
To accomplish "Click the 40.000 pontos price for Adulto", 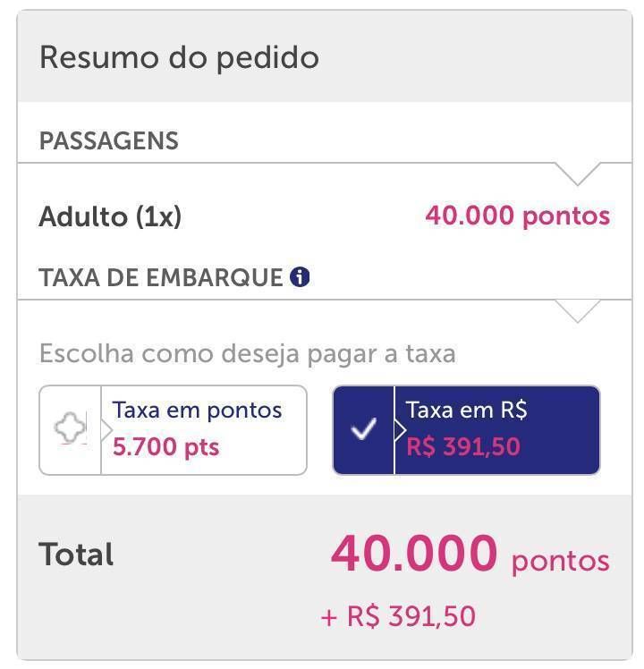I will 518,216.
